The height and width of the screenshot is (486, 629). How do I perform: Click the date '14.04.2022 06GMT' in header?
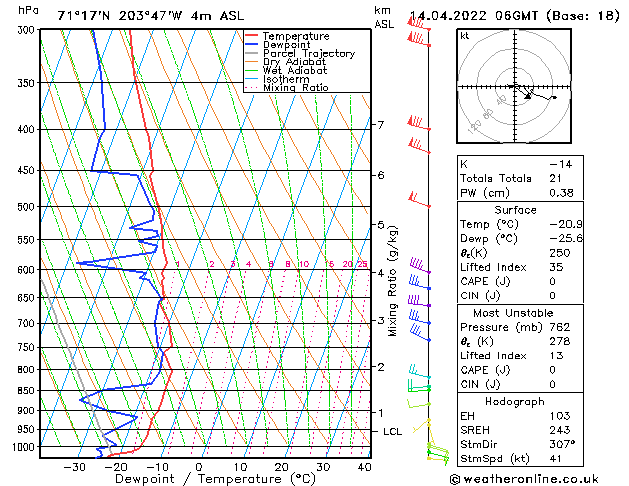click(x=474, y=16)
